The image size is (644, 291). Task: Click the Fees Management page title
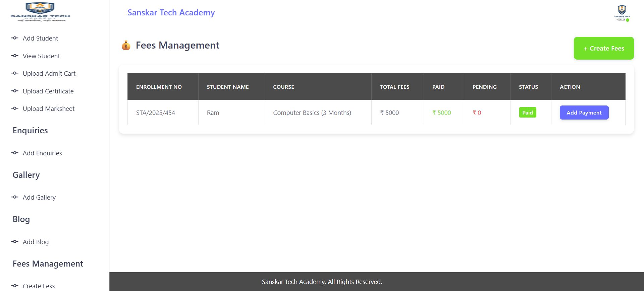[177, 45]
